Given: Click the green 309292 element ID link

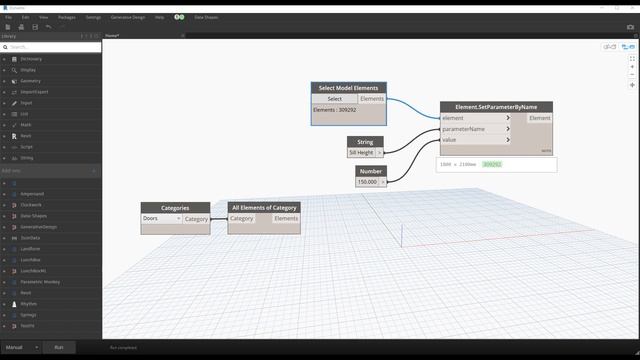Looking at the screenshot, I should pyautogui.click(x=492, y=164).
